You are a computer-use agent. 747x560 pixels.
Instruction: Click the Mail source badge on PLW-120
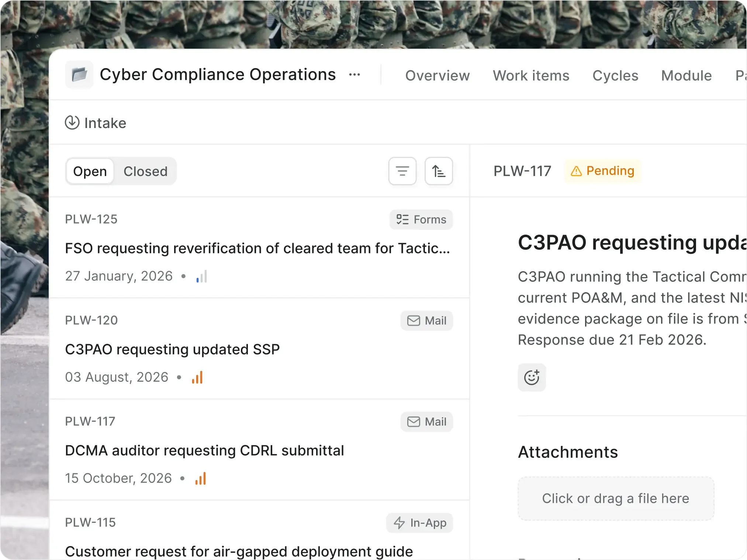426,321
